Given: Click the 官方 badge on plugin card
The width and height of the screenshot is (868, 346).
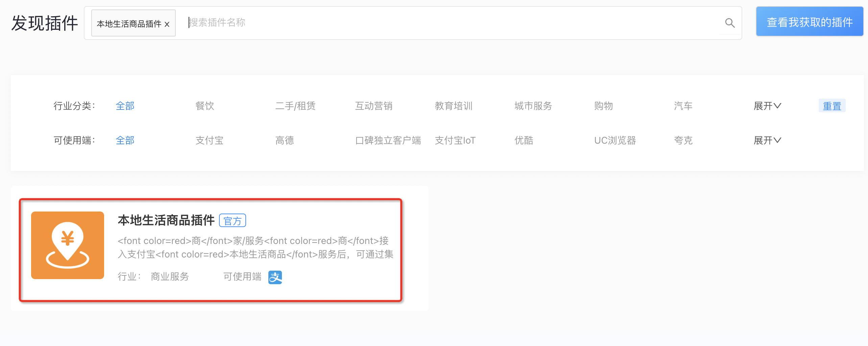Looking at the screenshot, I should 233,221.
